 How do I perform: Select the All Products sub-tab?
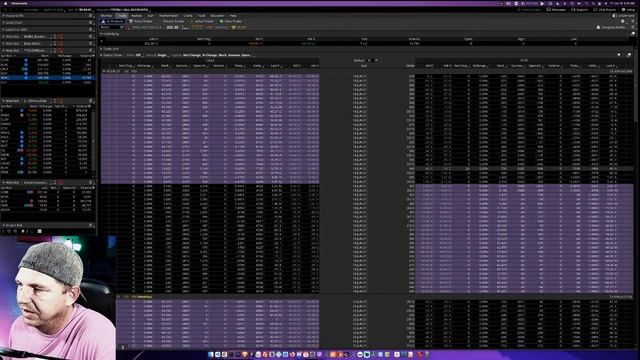[x=112, y=21]
